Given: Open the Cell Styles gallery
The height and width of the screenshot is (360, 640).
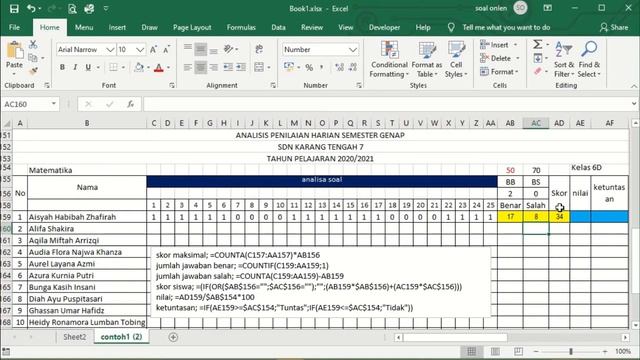Looking at the screenshot, I should point(456,59).
